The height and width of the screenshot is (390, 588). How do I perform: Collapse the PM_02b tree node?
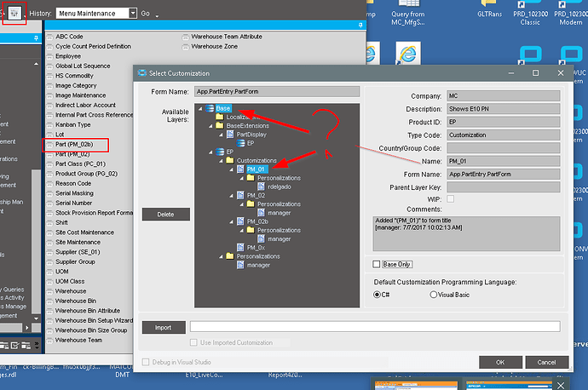click(232, 221)
